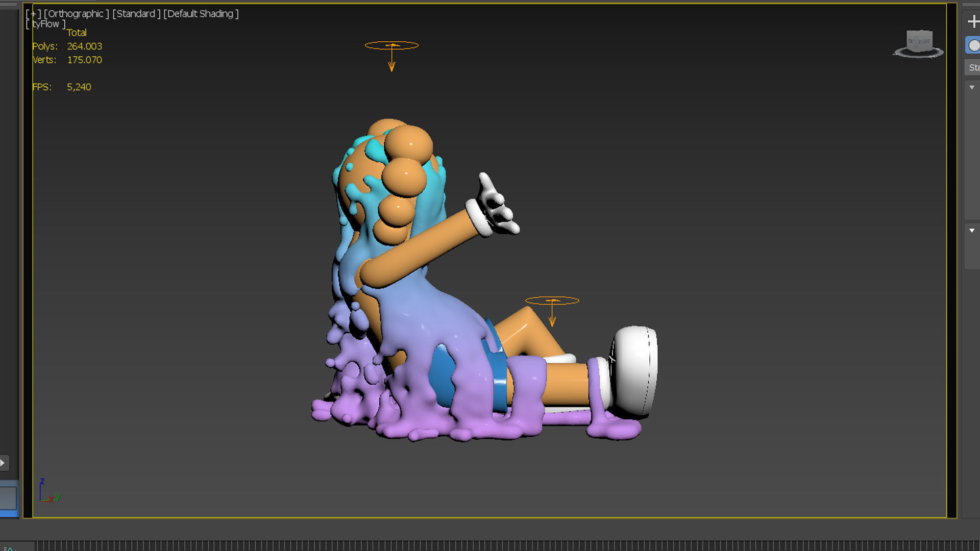Click the Total statistics header
Image resolution: width=980 pixels, height=551 pixels.
(77, 33)
